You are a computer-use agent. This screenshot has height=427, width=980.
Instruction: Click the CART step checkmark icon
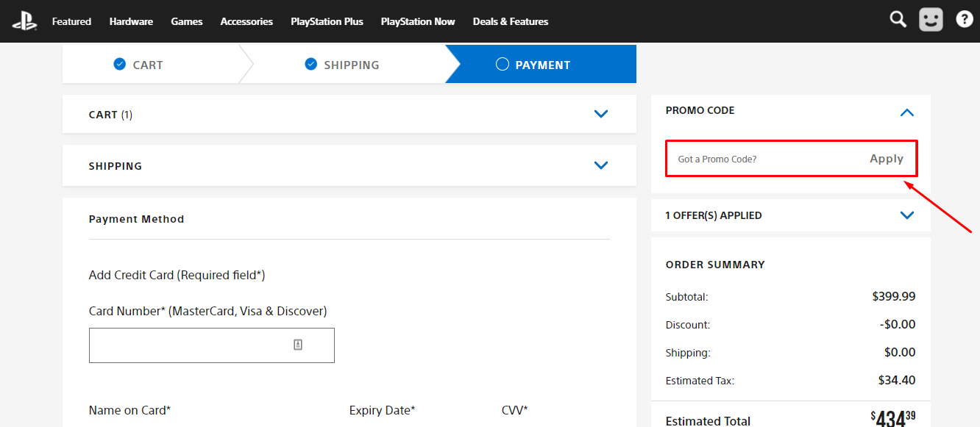click(120, 65)
